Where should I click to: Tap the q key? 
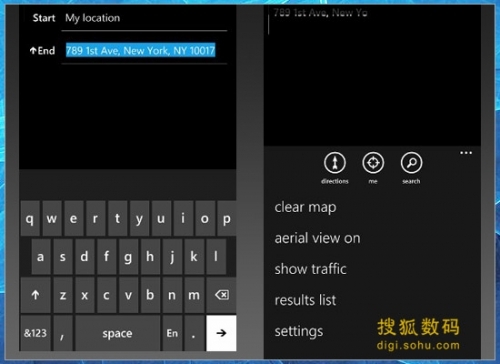point(30,218)
